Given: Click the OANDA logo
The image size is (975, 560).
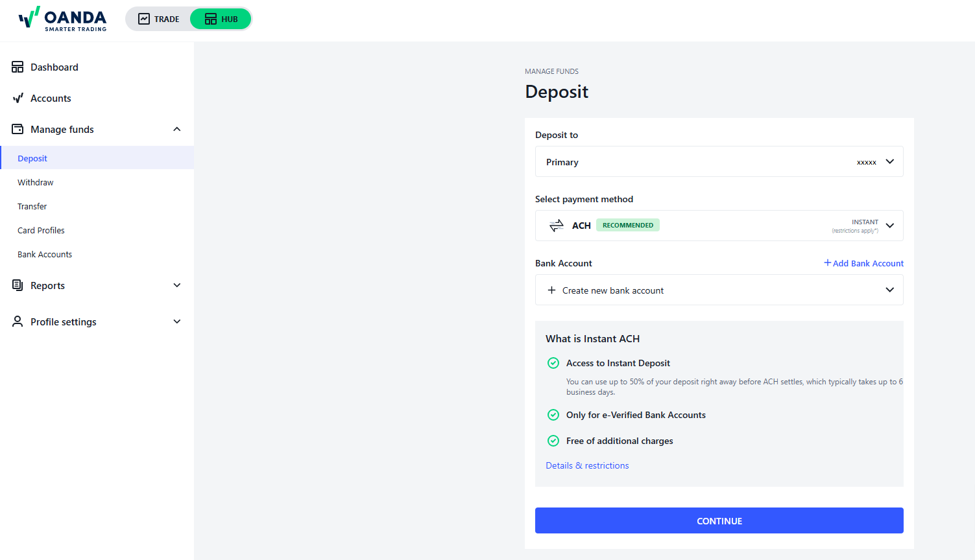Looking at the screenshot, I should tap(62, 19).
